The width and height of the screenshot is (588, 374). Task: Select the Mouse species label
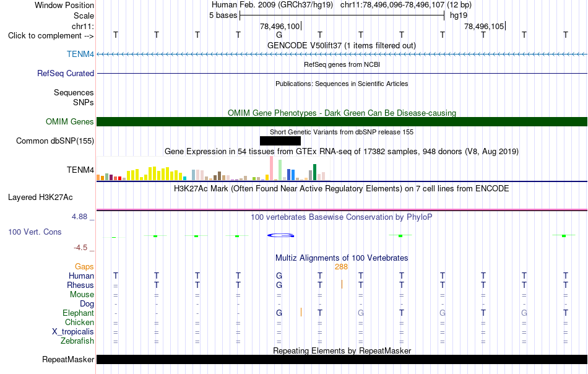click(82, 295)
